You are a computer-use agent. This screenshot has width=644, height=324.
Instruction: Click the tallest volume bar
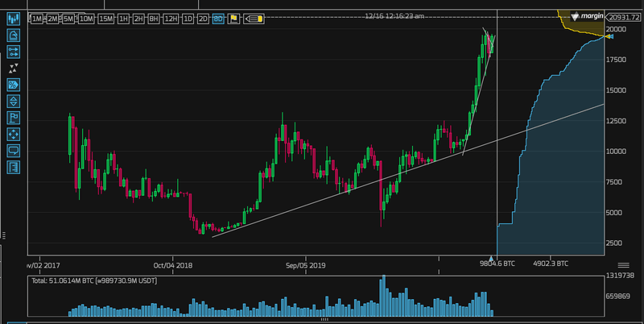[x=384, y=296]
